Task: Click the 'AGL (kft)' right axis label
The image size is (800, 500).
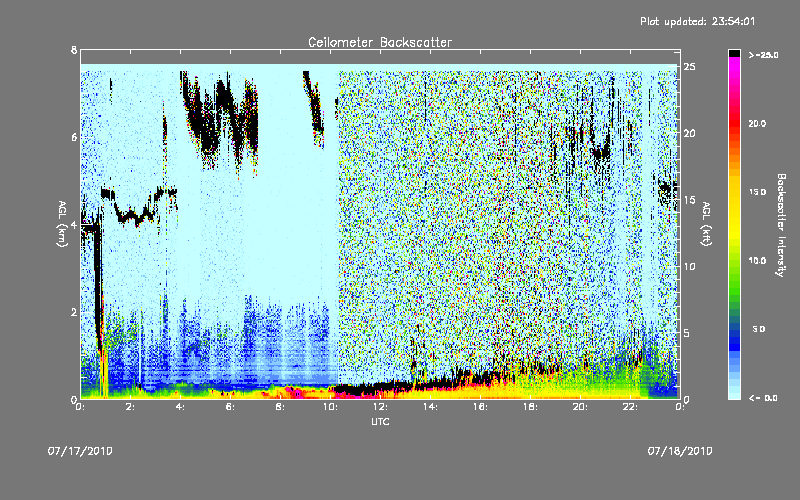Action: pos(706,224)
